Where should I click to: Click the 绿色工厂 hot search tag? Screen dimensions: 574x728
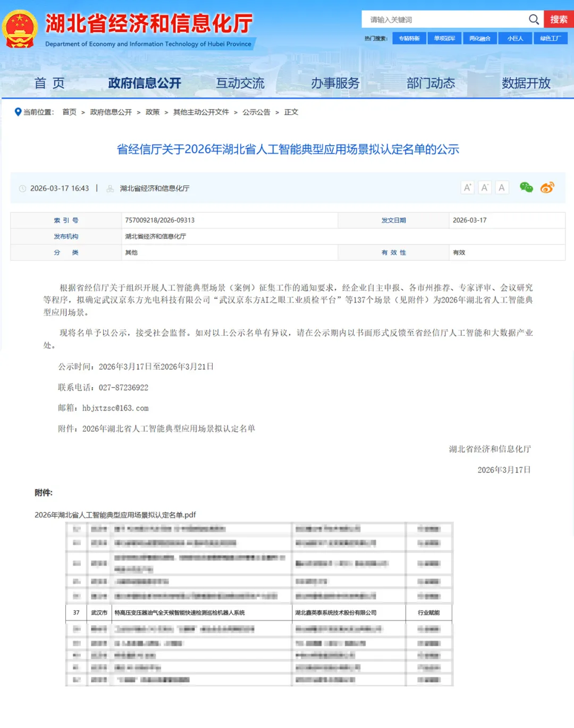[550, 38]
